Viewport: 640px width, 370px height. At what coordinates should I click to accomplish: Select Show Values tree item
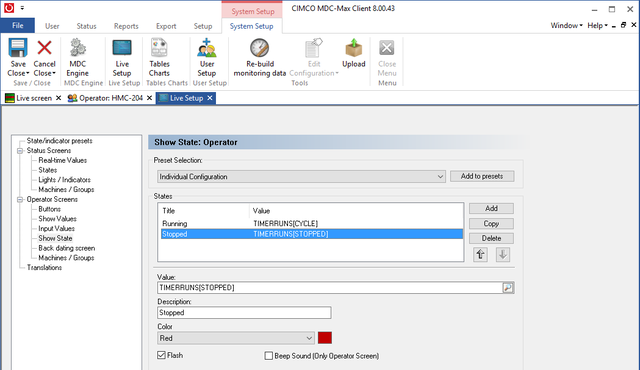(x=58, y=219)
